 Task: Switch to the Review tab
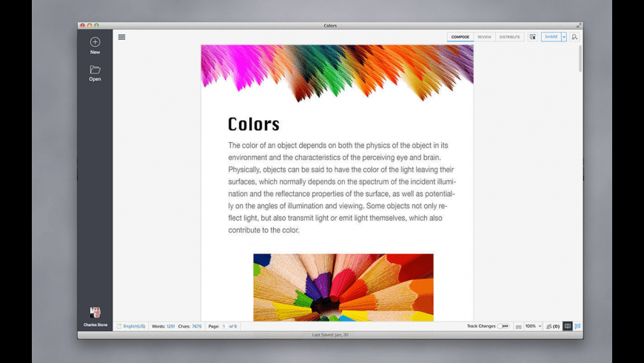tap(484, 37)
